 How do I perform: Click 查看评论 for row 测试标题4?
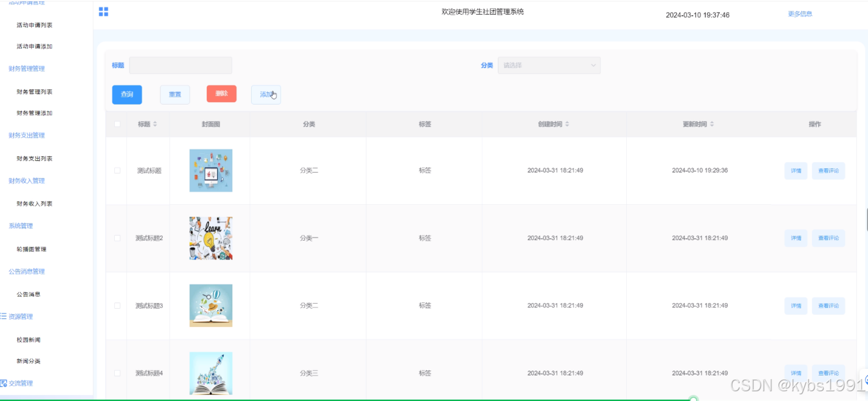828,373
